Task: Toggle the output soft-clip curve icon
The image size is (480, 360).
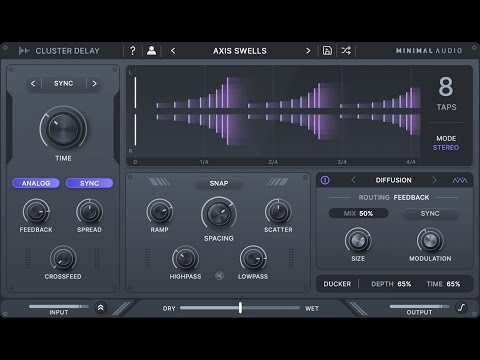Action: 461,307
